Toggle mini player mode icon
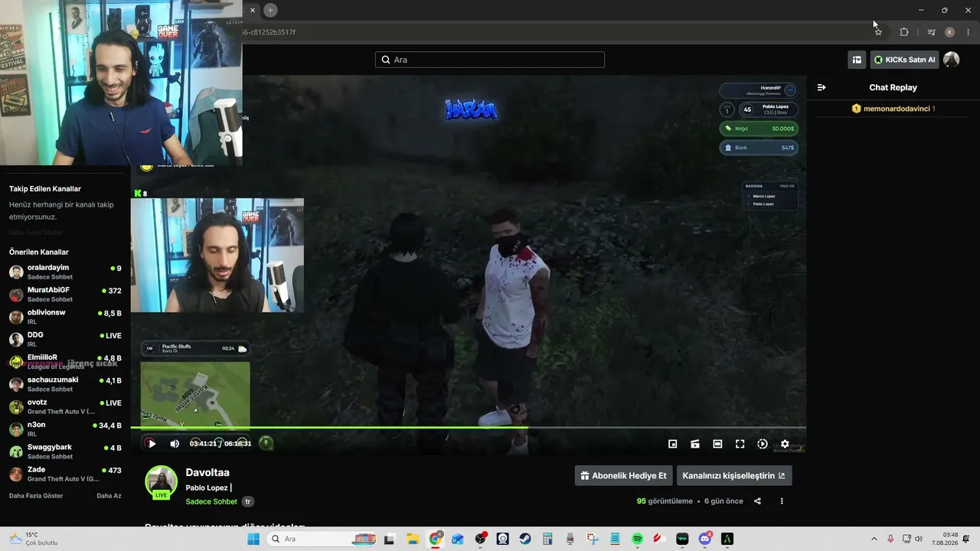This screenshot has height=551, width=980. pyautogui.click(x=672, y=444)
